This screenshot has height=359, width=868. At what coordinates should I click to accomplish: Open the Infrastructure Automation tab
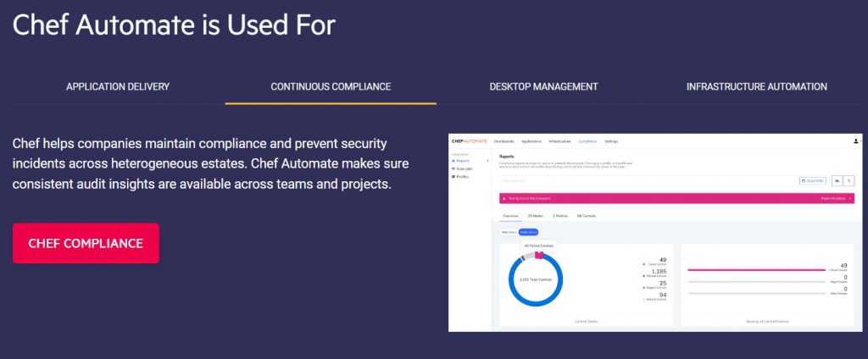click(756, 86)
